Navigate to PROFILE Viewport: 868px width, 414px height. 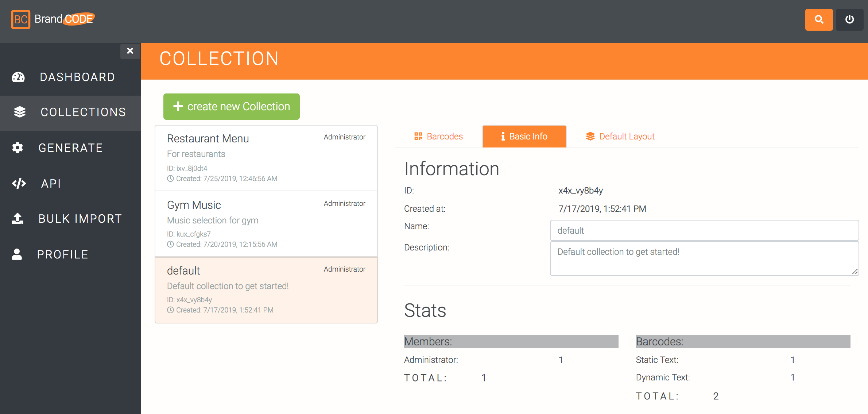[x=70, y=254]
